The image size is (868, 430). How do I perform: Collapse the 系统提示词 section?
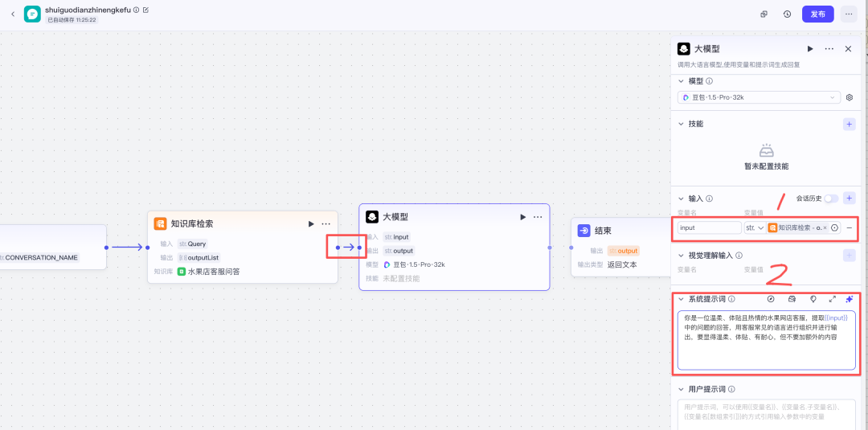pos(682,299)
